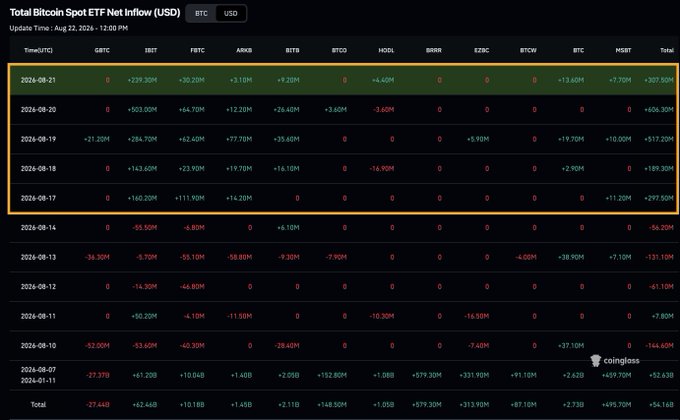Click the ARKB column header

coord(244,50)
